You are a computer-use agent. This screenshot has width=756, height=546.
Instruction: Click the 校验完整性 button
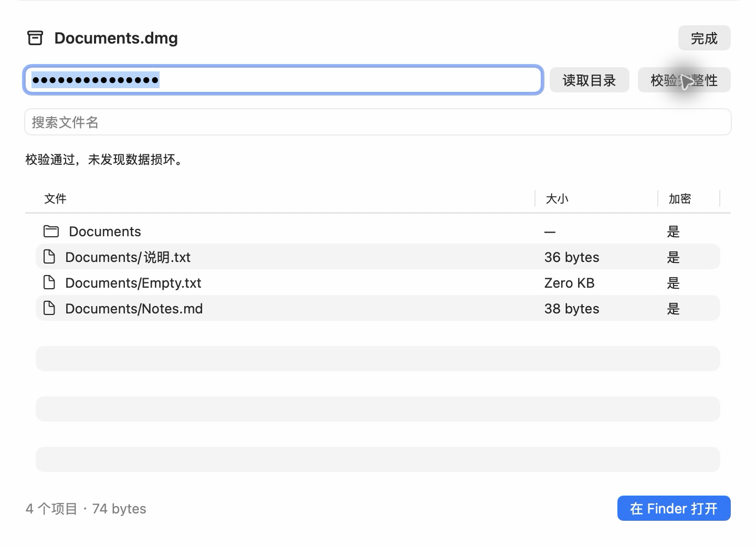[x=684, y=80]
